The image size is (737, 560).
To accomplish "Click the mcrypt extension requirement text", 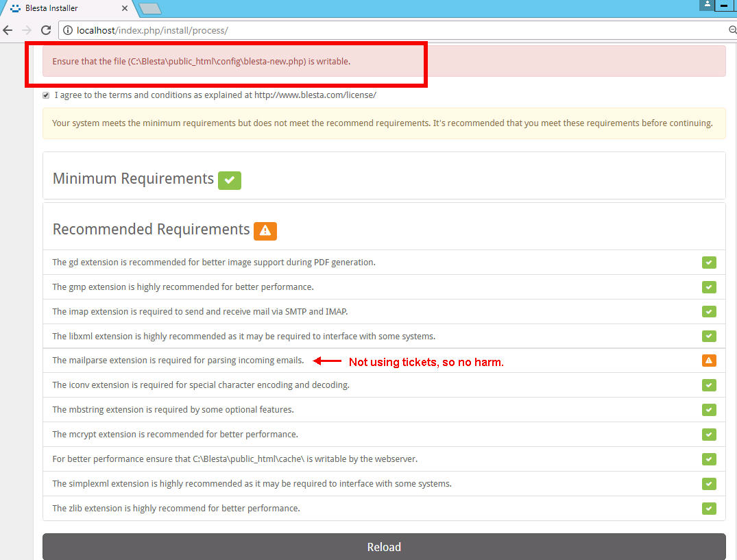I will 175,435.
